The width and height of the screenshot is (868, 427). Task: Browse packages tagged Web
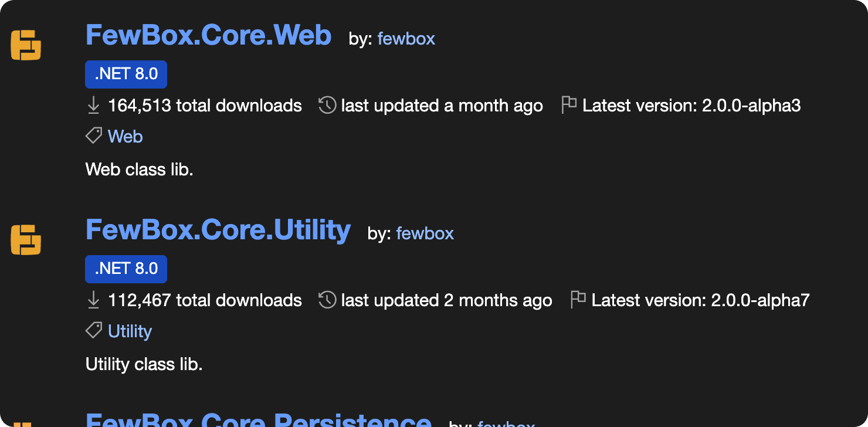point(126,135)
